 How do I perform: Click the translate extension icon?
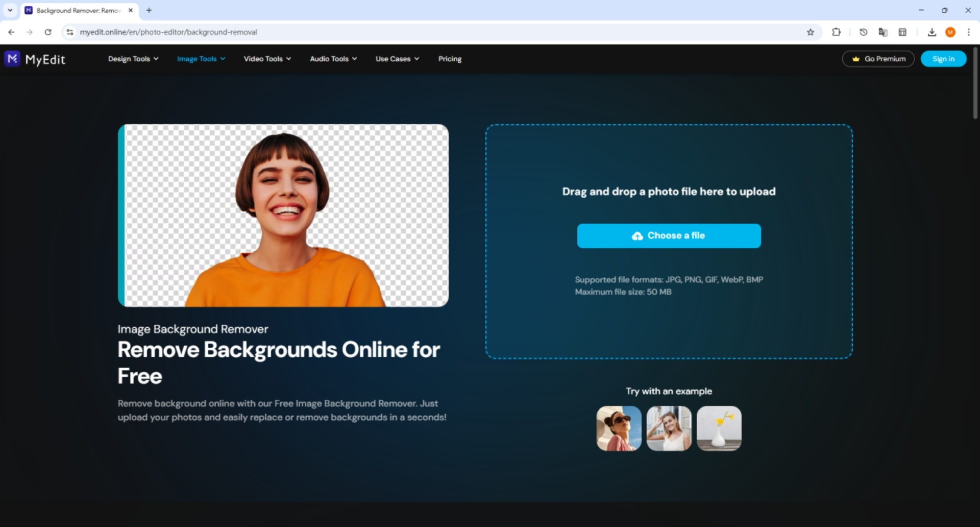[x=883, y=32]
